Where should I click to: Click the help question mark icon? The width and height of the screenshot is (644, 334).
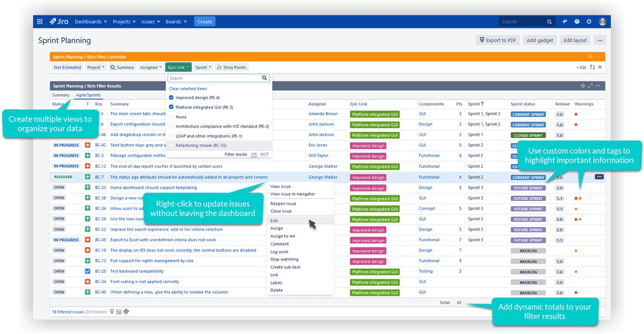[577, 22]
